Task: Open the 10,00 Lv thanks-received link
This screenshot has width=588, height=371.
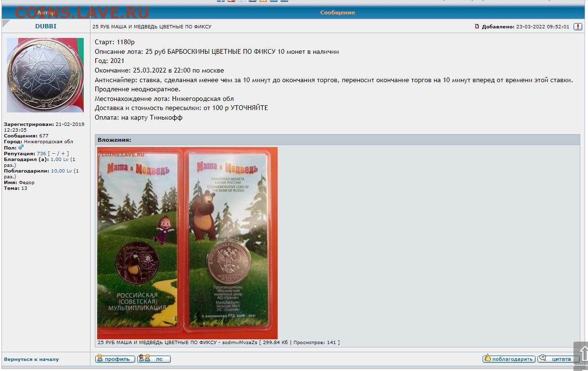Action: coord(61,171)
